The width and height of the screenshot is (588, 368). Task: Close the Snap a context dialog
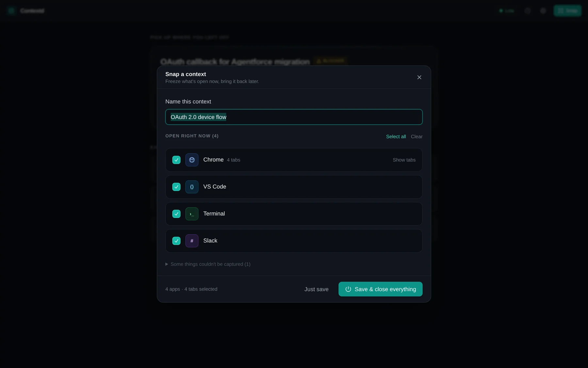419,77
